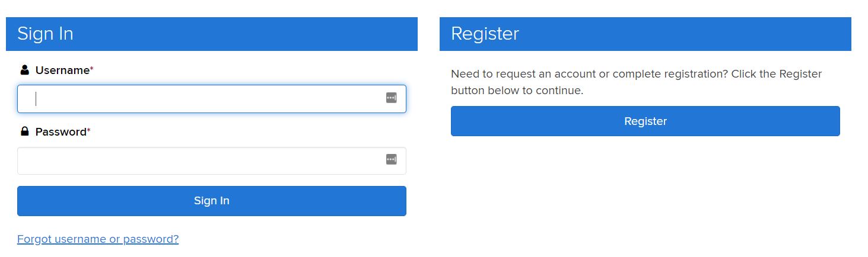Focus the Username input field
868x257 pixels.
212,99
